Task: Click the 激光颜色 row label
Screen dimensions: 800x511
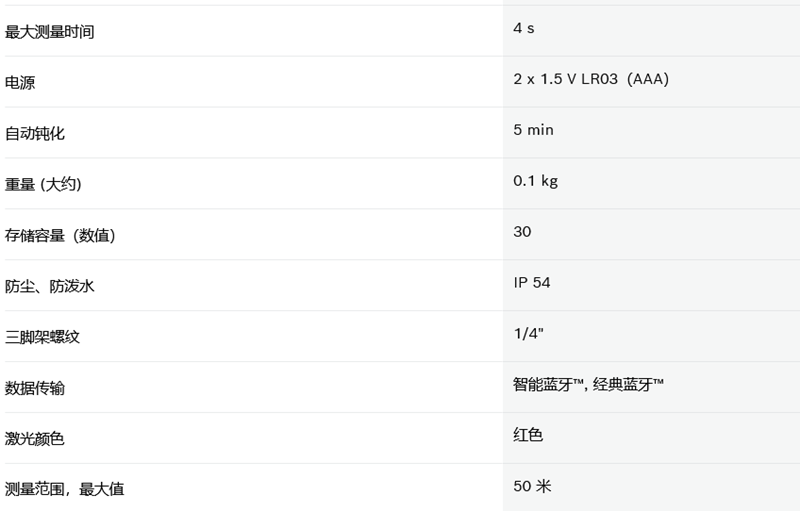Action: [x=35, y=440]
